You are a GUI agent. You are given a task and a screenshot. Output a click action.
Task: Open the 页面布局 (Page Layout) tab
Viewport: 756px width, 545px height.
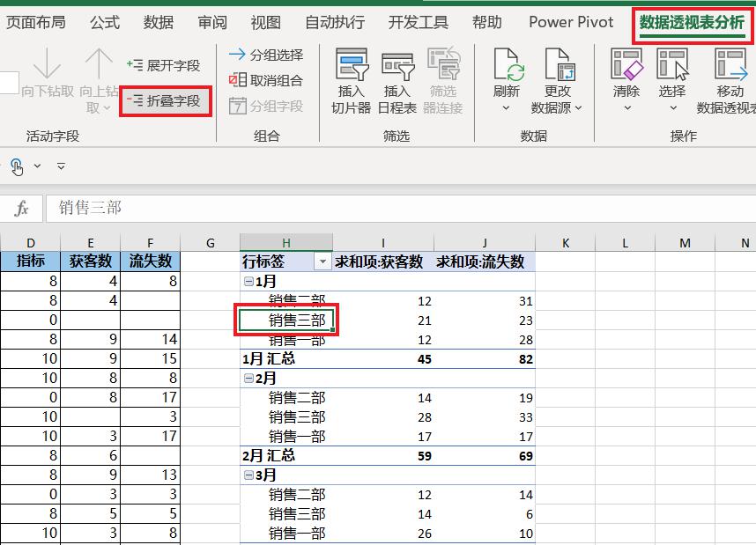[35, 22]
